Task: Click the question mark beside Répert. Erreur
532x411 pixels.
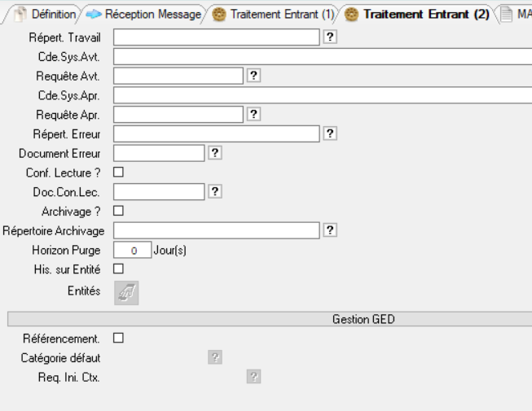Action: (330, 133)
